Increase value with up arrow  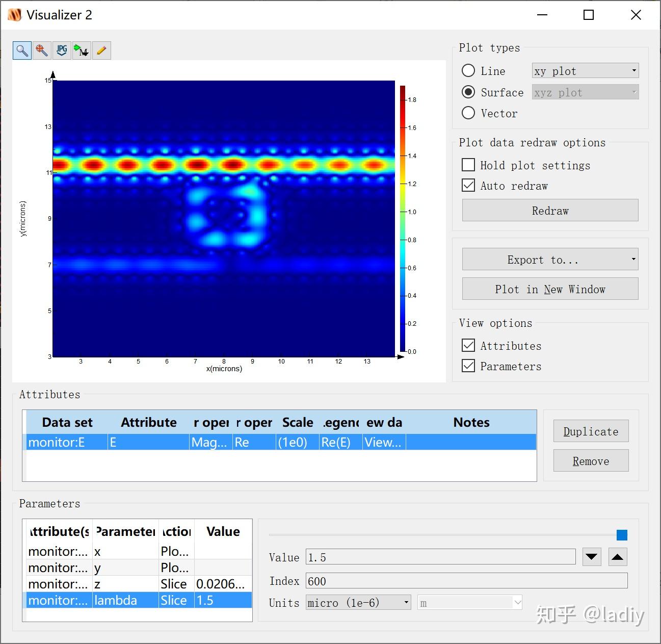point(618,557)
